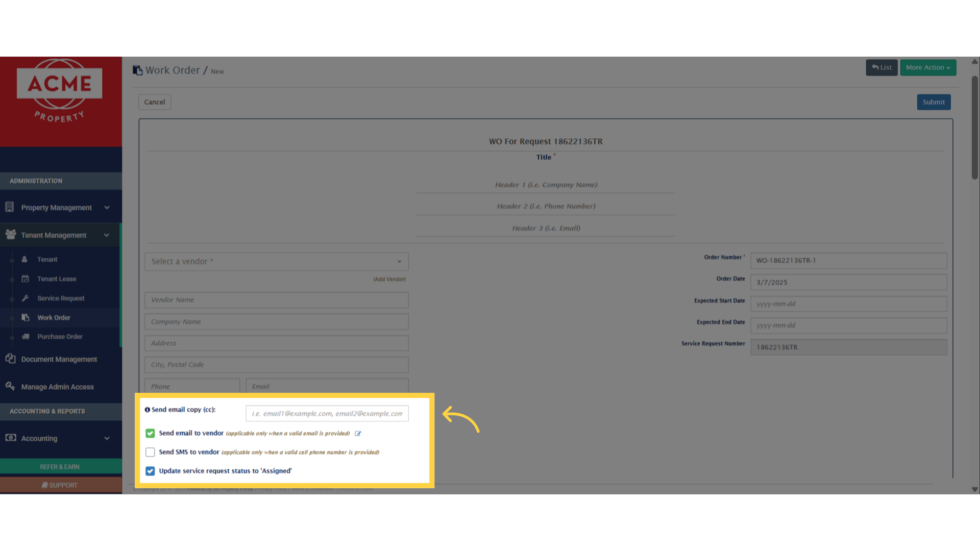980x551 pixels.
Task: Open the Select a vendor dropdown
Action: pos(276,262)
